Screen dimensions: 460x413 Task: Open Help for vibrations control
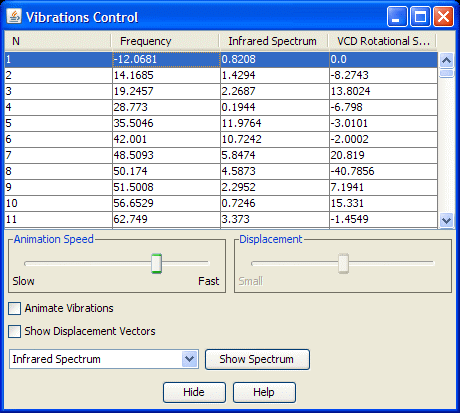[264, 392]
